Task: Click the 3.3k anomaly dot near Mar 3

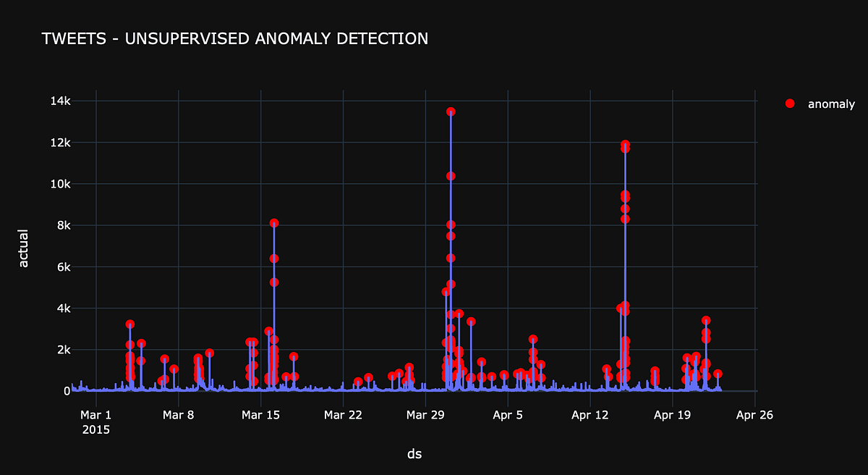Action: point(129,323)
